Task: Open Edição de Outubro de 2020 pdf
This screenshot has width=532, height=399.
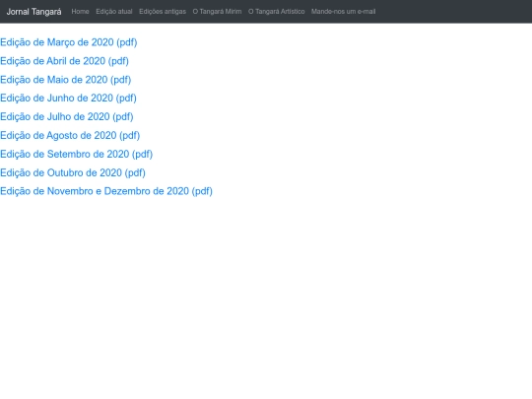Action: (x=73, y=172)
